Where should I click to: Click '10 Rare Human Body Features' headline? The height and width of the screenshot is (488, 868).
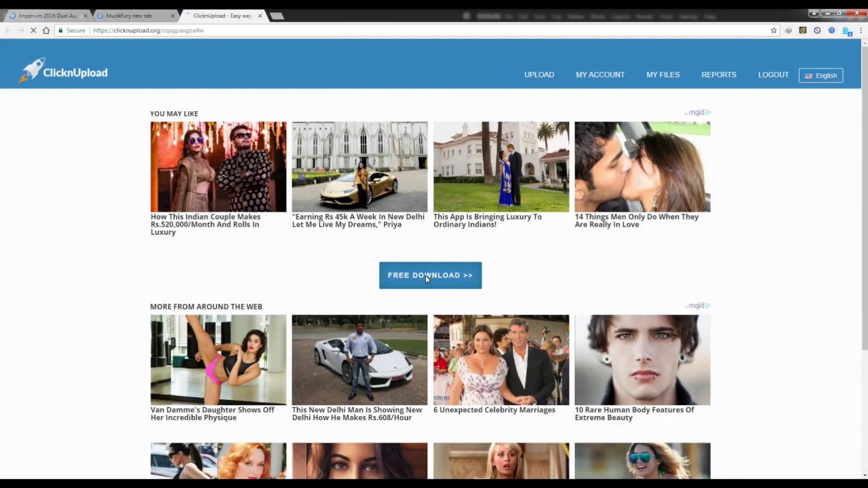(x=635, y=413)
